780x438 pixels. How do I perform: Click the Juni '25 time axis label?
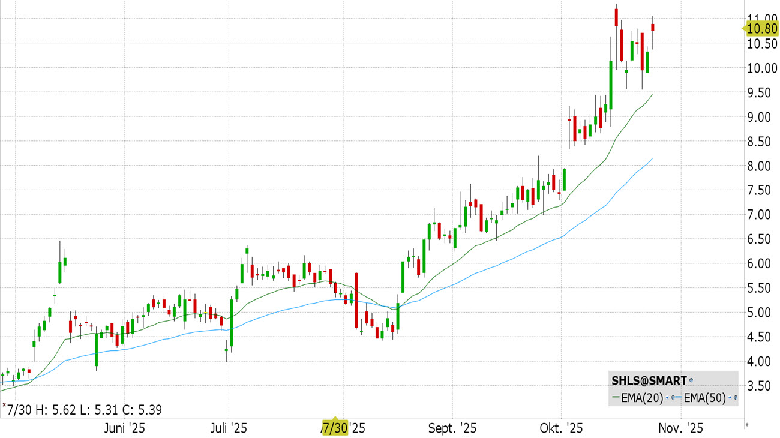click(124, 428)
